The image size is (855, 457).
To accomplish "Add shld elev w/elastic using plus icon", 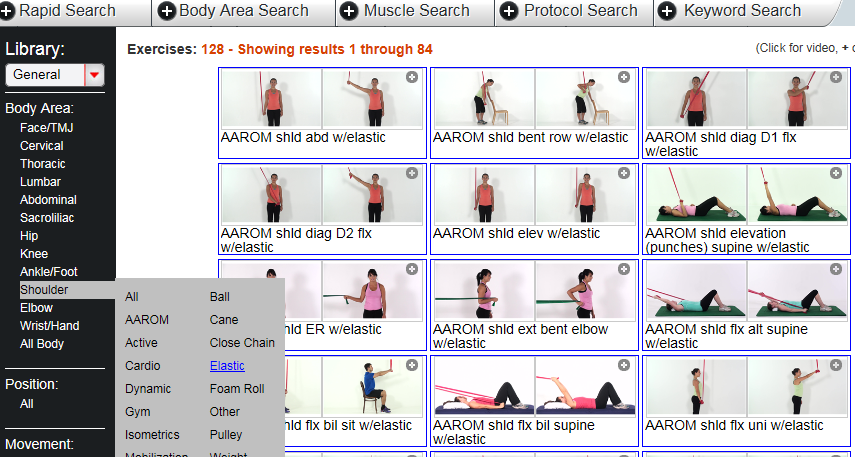I will click(x=624, y=173).
